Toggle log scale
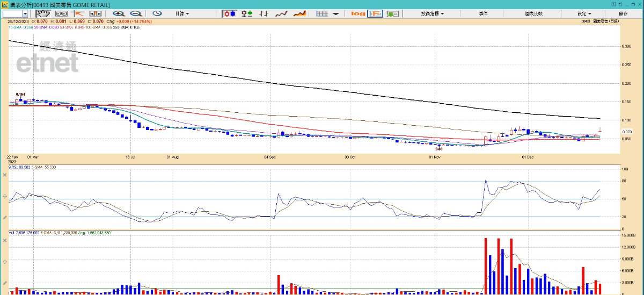This screenshot has width=644, height=295. tap(358, 13)
